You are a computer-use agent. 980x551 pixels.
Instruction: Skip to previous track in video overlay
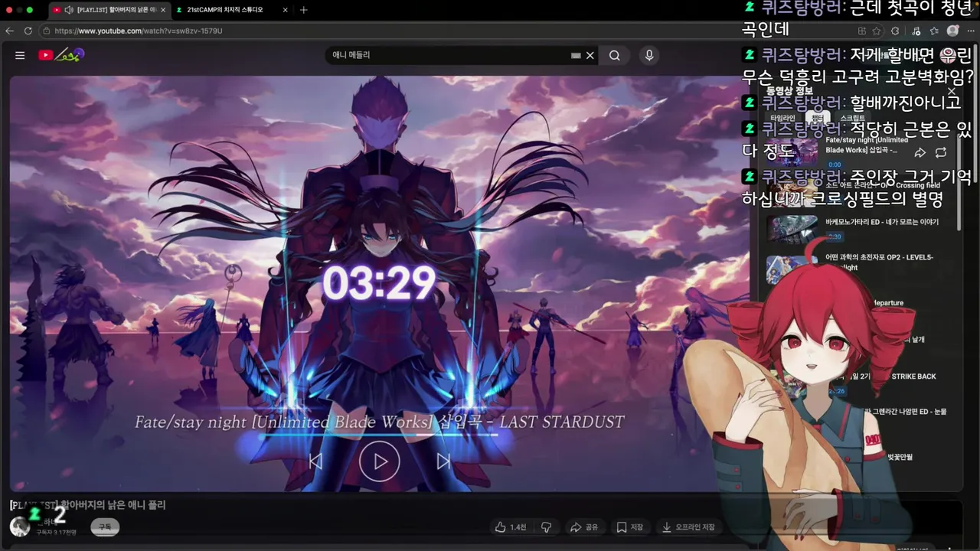tap(315, 461)
